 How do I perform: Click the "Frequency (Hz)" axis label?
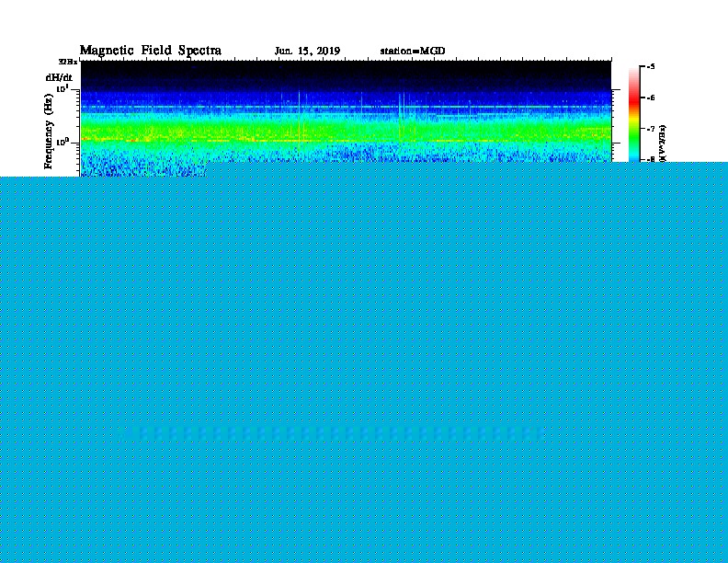point(49,132)
